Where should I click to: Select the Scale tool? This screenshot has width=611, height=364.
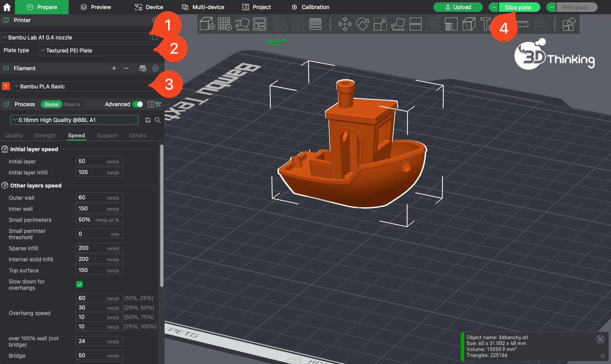point(380,24)
